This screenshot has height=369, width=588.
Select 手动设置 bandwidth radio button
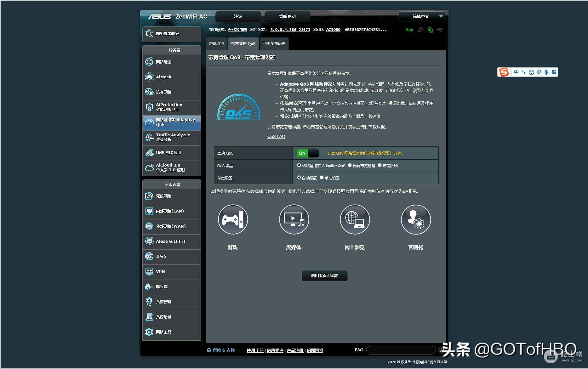[x=322, y=178]
